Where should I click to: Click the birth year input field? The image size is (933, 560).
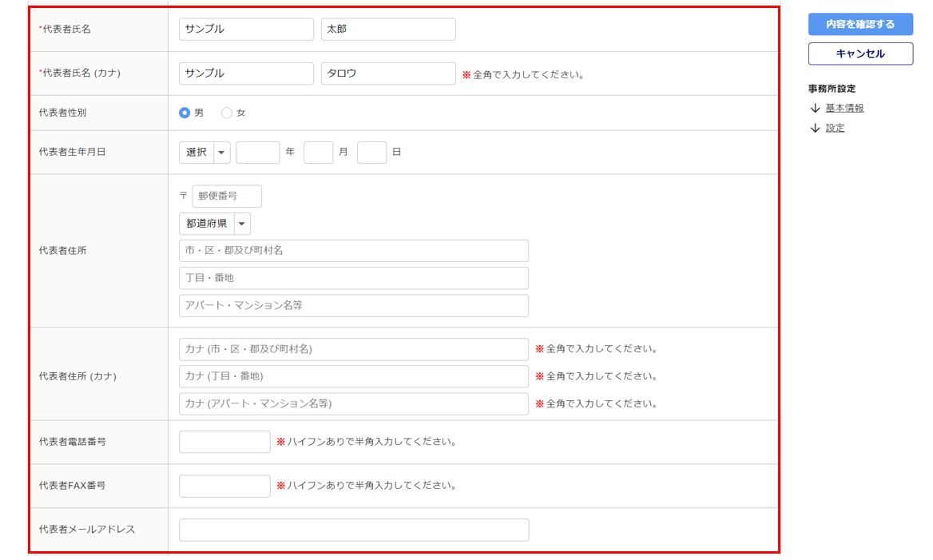coord(258,153)
